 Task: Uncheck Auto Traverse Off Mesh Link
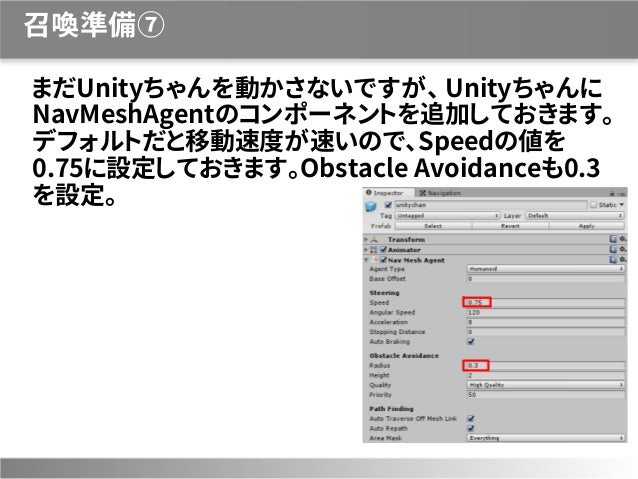[x=471, y=418]
